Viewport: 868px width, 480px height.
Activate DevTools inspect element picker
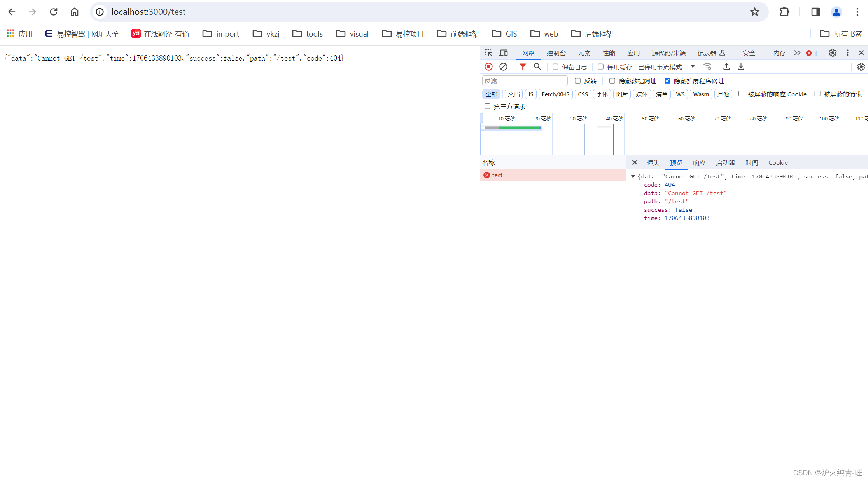(x=489, y=53)
